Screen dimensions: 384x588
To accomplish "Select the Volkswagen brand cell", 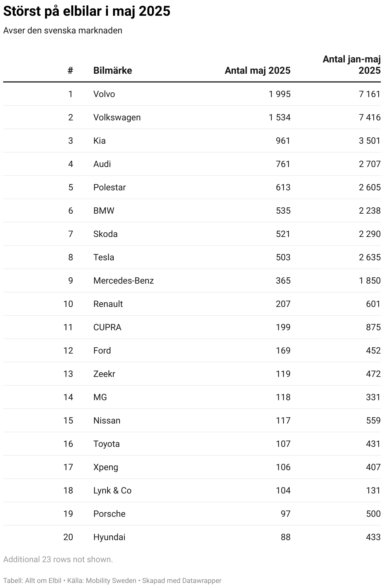I will (x=117, y=117).
